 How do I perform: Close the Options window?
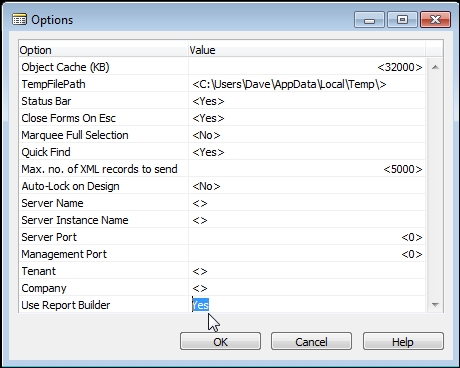pos(435,20)
